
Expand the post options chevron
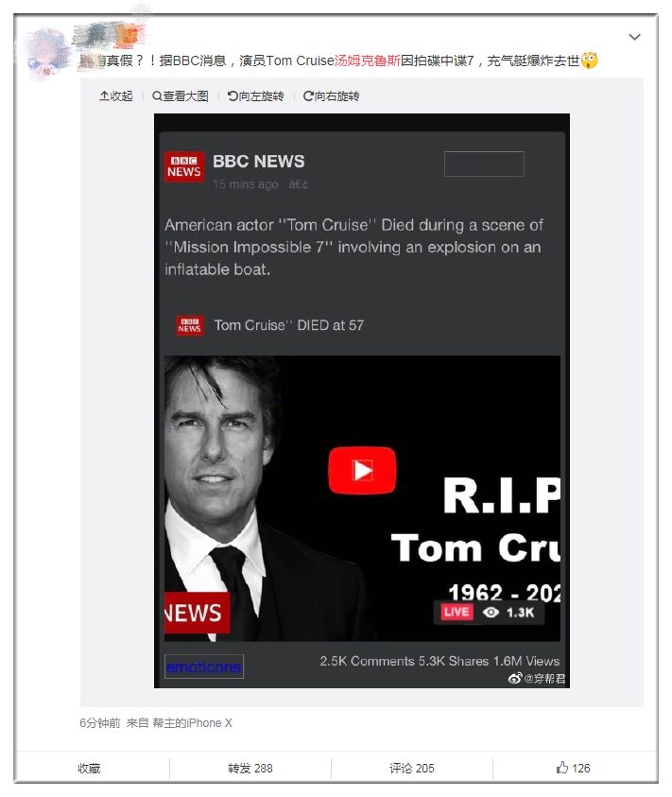(634, 37)
